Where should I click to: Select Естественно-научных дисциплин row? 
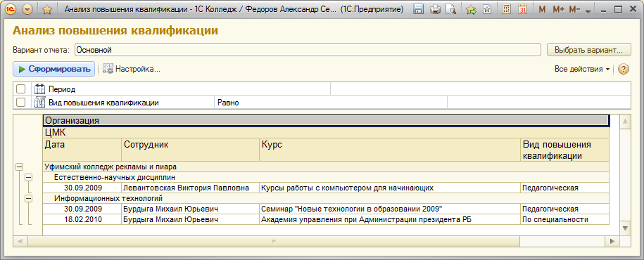[326, 178]
